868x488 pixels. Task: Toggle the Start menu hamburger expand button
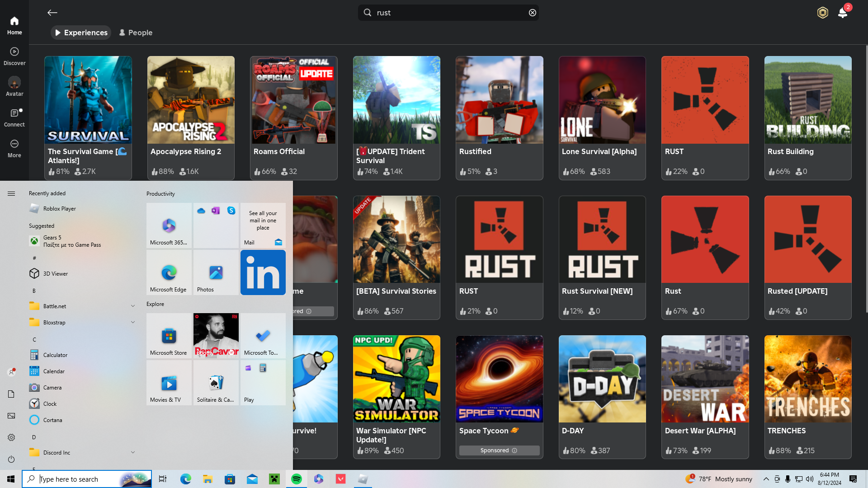11,193
